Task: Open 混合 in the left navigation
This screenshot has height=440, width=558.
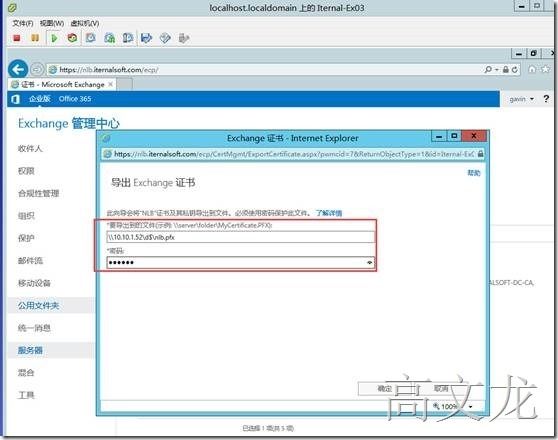Action: coord(26,373)
